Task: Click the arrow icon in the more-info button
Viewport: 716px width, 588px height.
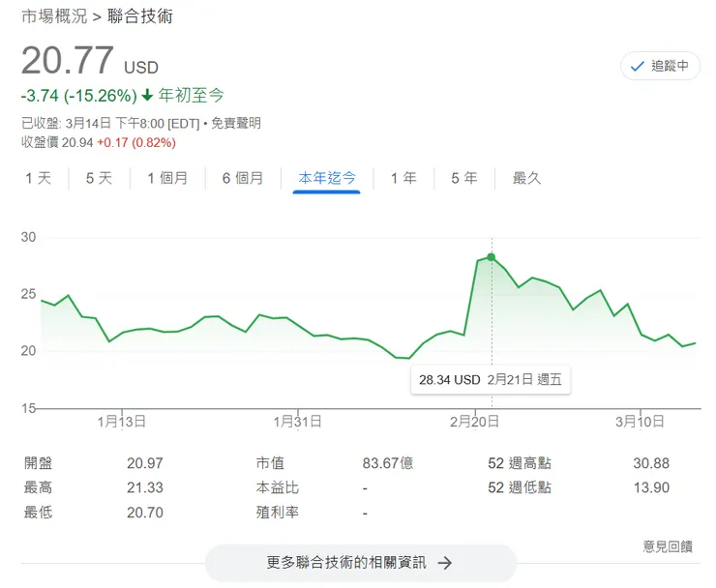Action: pos(444,563)
